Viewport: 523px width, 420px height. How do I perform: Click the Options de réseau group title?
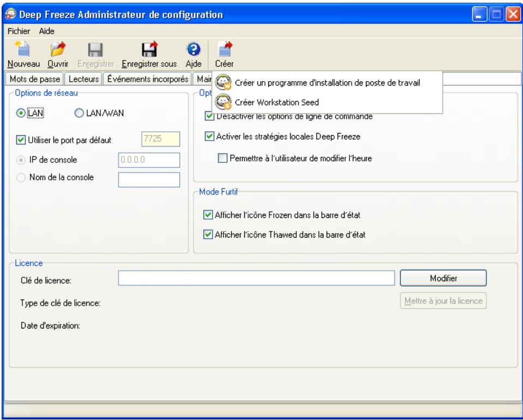pos(46,93)
